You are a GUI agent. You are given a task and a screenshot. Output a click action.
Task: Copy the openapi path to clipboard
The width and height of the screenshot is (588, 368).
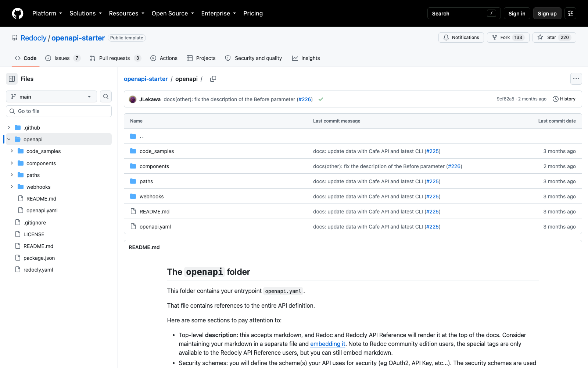pyautogui.click(x=213, y=79)
